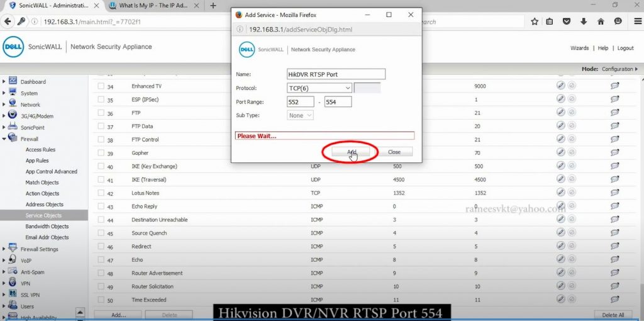Edit the Enhanced TV service pencil icon
This screenshot has width=644, height=321.
(560, 86)
